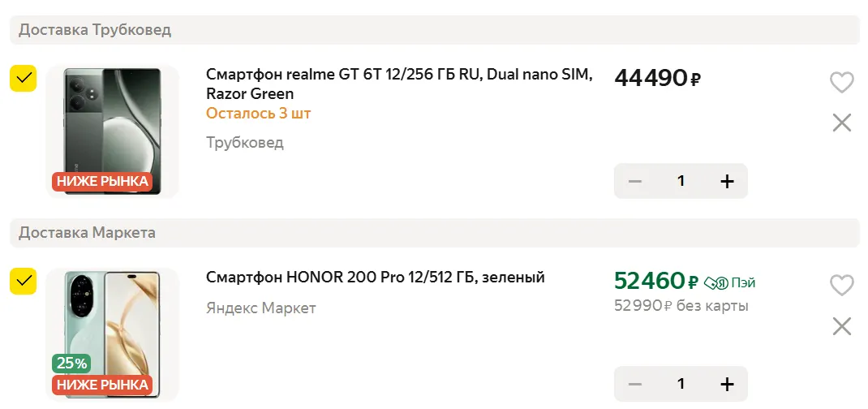Increase HONOR 200 Pro quantity
This screenshot has width=868, height=409.
click(727, 384)
